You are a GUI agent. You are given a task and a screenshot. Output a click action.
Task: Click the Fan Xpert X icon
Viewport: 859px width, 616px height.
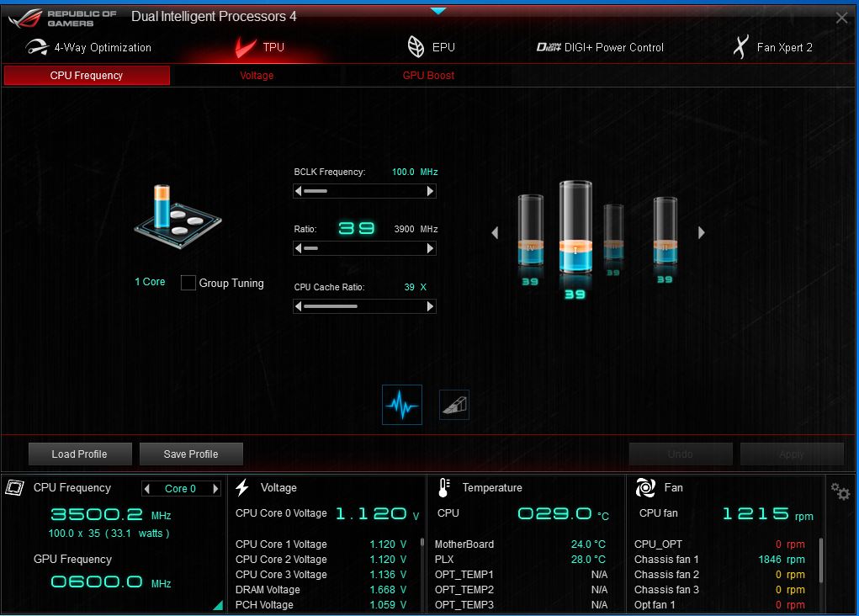740,47
